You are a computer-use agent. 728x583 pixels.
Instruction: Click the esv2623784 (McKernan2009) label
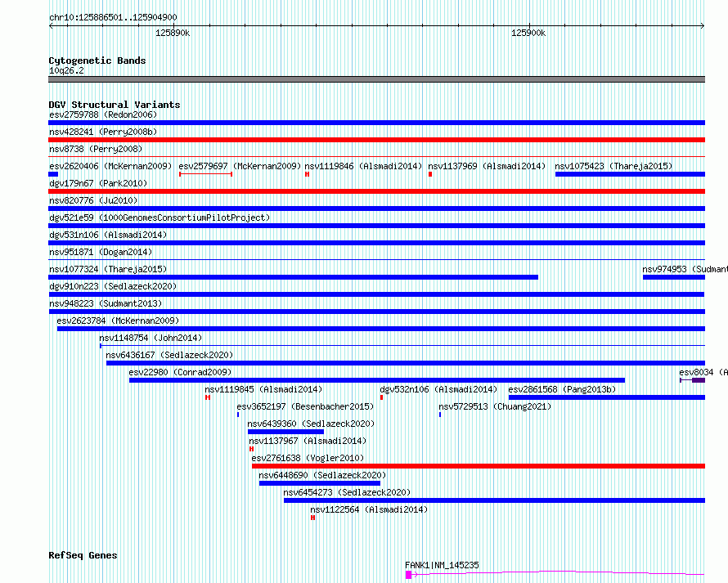pyautogui.click(x=118, y=321)
